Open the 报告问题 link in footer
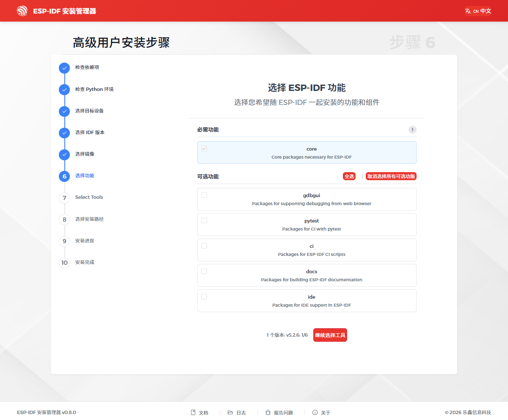Screen dimensions: 508x420 pyautogui.click(x=279, y=412)
